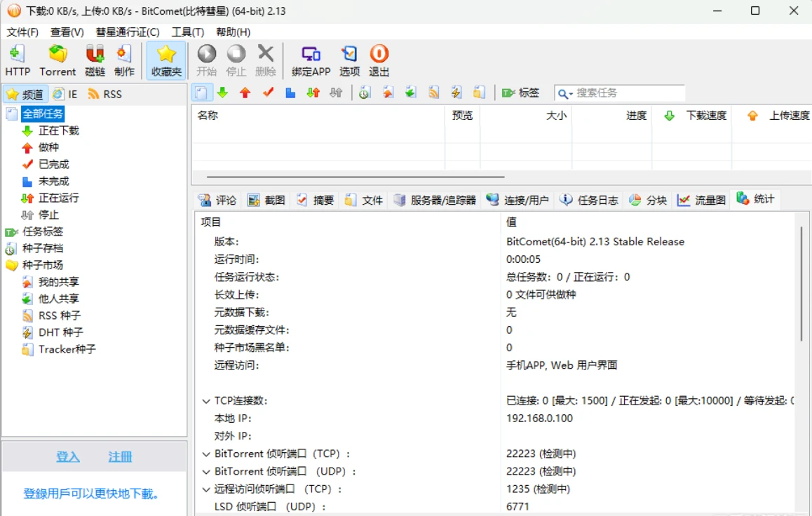Select 停止 in the sidebar tree

click(x=48, y=215)
